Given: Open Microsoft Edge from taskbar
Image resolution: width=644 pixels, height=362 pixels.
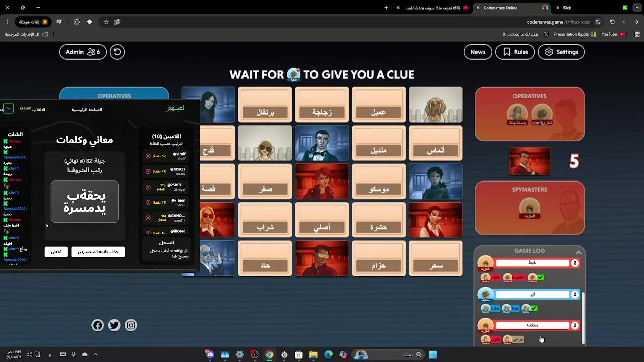Looking at the screenshot, I should tap(328, 354).
